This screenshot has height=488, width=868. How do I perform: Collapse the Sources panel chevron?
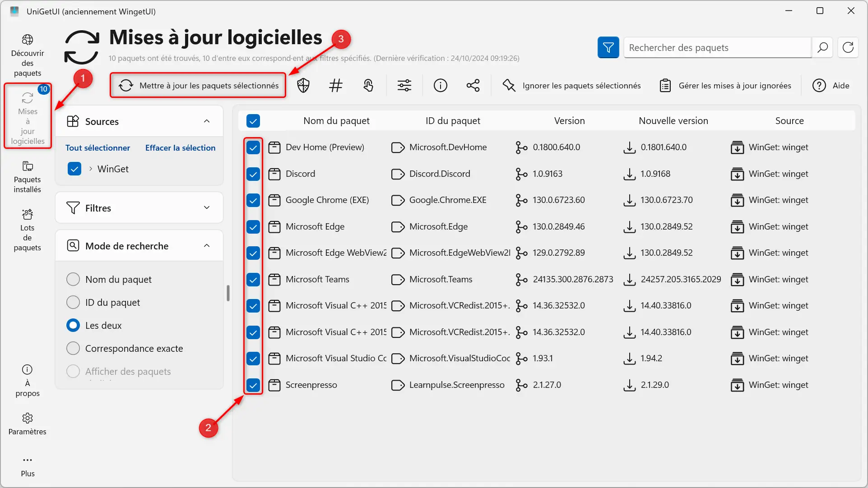pos(207,121)
